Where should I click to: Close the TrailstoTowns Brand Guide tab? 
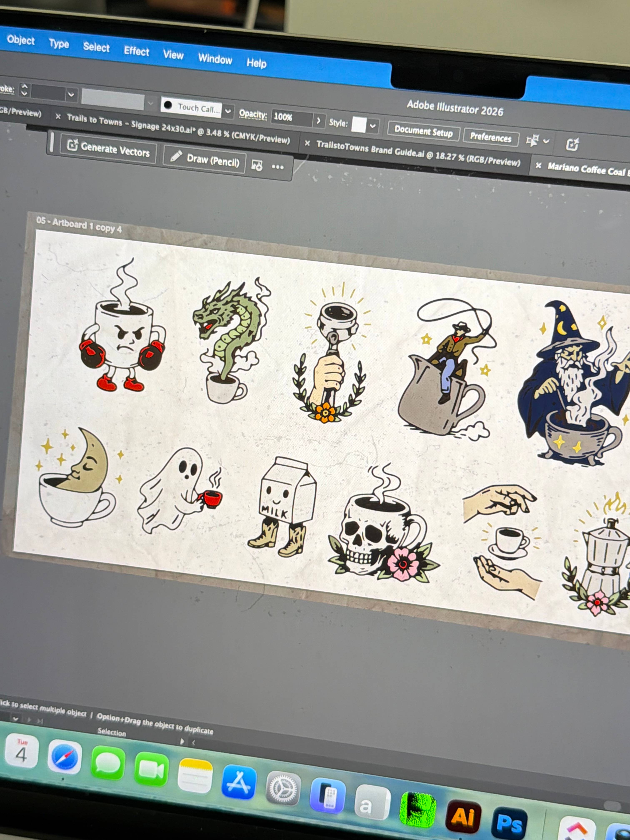(307, 144)
